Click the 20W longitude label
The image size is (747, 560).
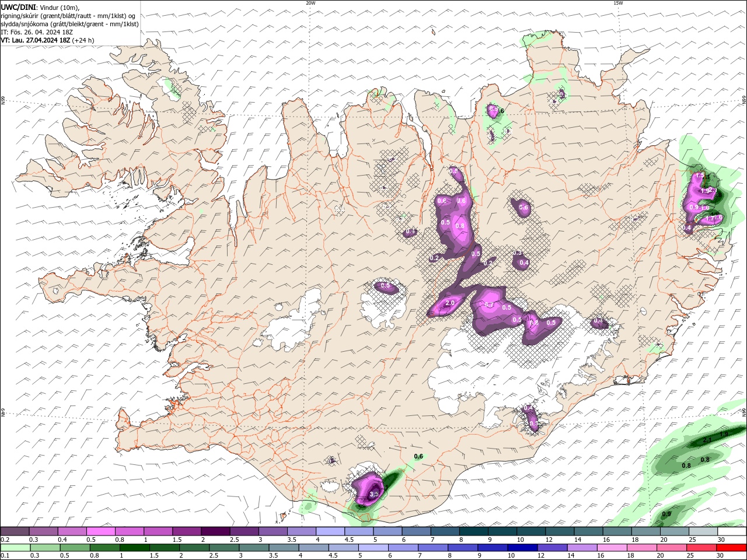(310, 3)
